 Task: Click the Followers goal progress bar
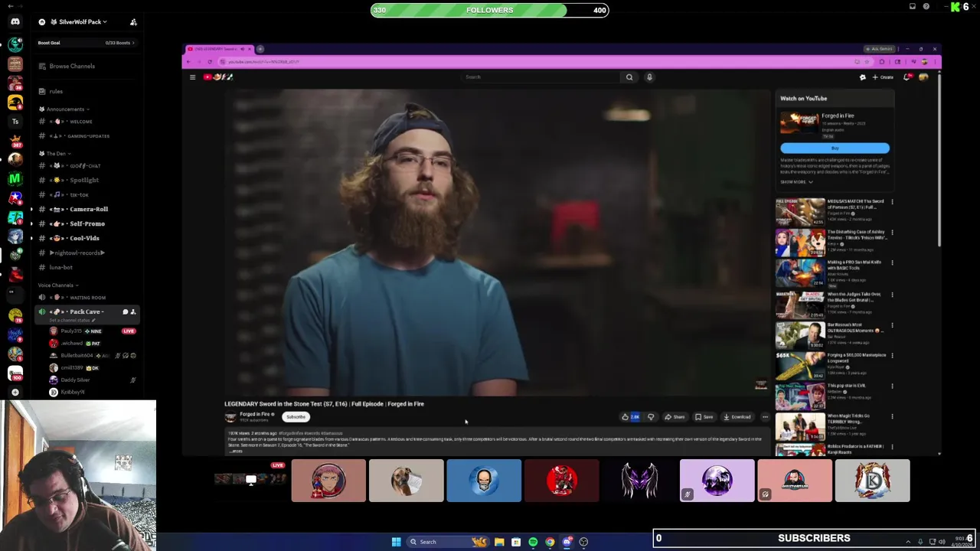click(490, 10)
